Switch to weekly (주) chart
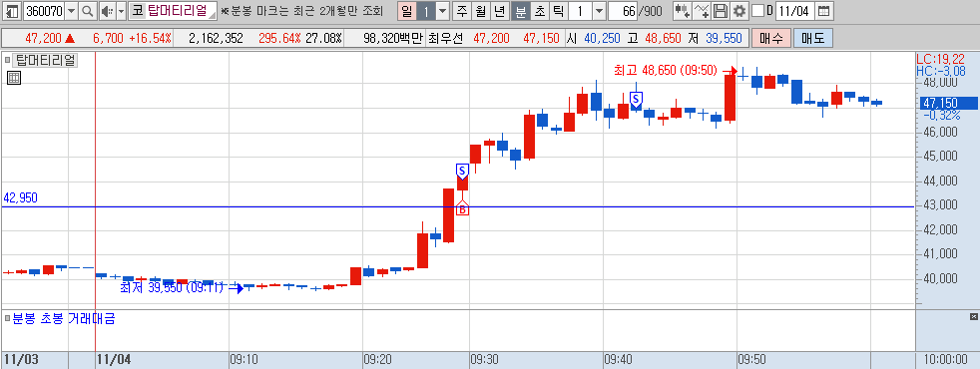 (x=462, y=11)
